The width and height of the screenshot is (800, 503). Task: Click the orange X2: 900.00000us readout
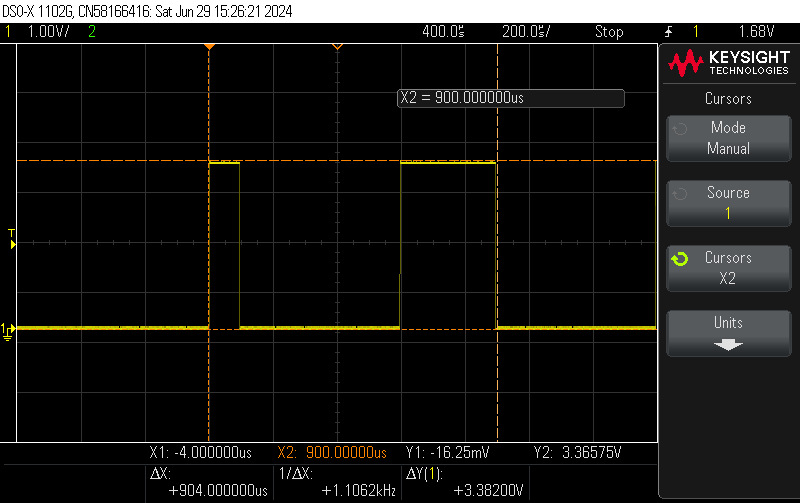click(332, 452)
